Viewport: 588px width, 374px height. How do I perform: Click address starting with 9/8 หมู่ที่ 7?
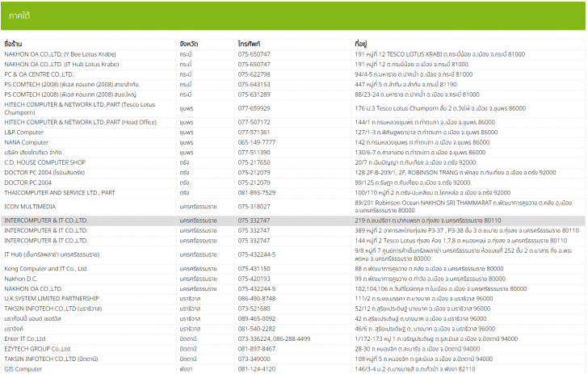coord(464,254)
